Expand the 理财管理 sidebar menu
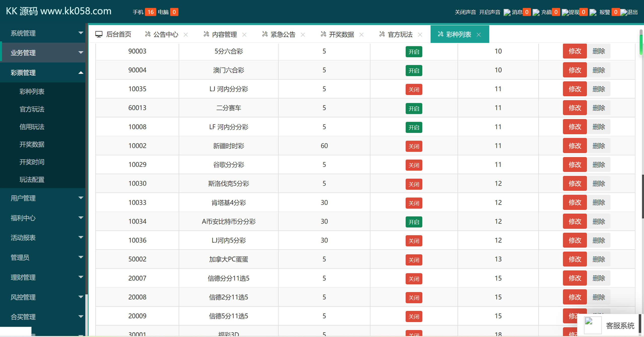 pyautogui.click(x=43, y=277)
